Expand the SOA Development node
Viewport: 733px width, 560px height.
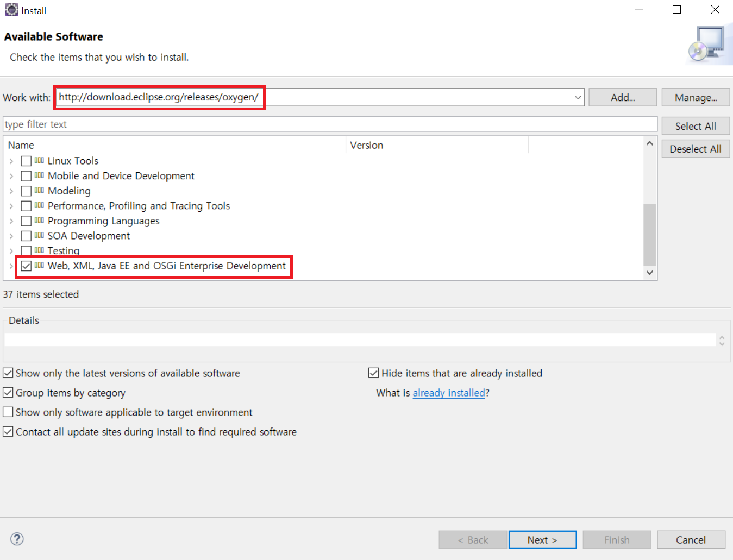click(x=11, y=236)
